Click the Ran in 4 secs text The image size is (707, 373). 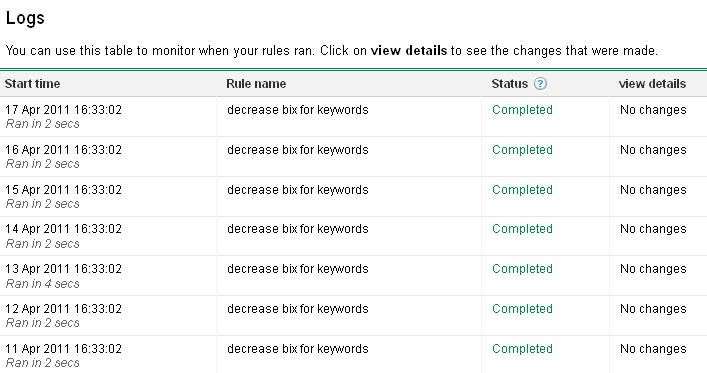point(43,284)
